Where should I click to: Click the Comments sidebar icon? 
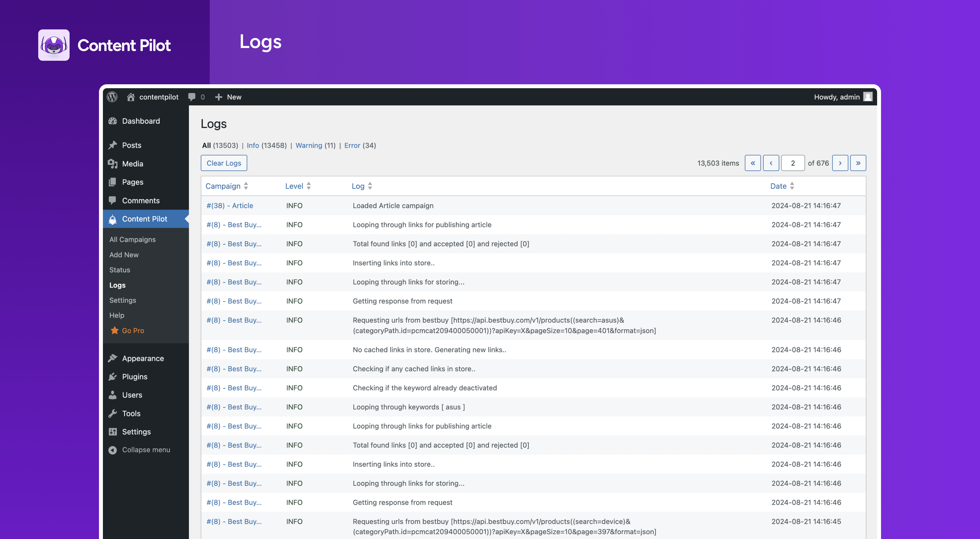tap(113, 200)
